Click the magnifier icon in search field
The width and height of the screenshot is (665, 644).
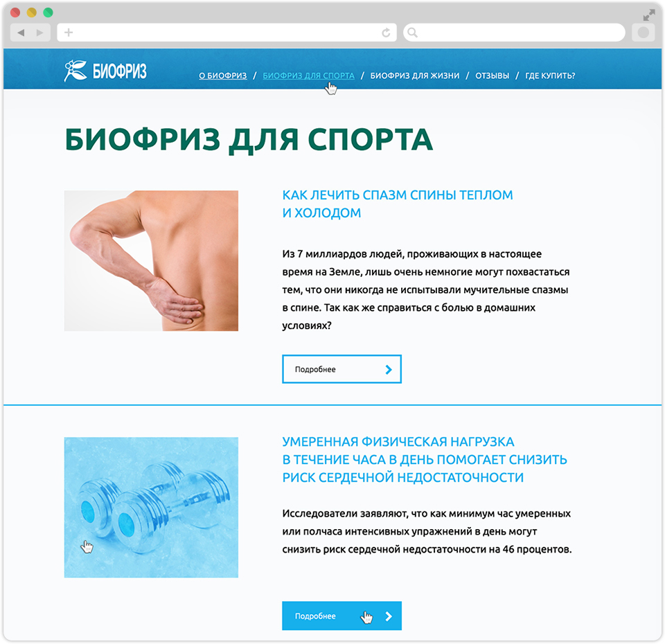point(412,33)
